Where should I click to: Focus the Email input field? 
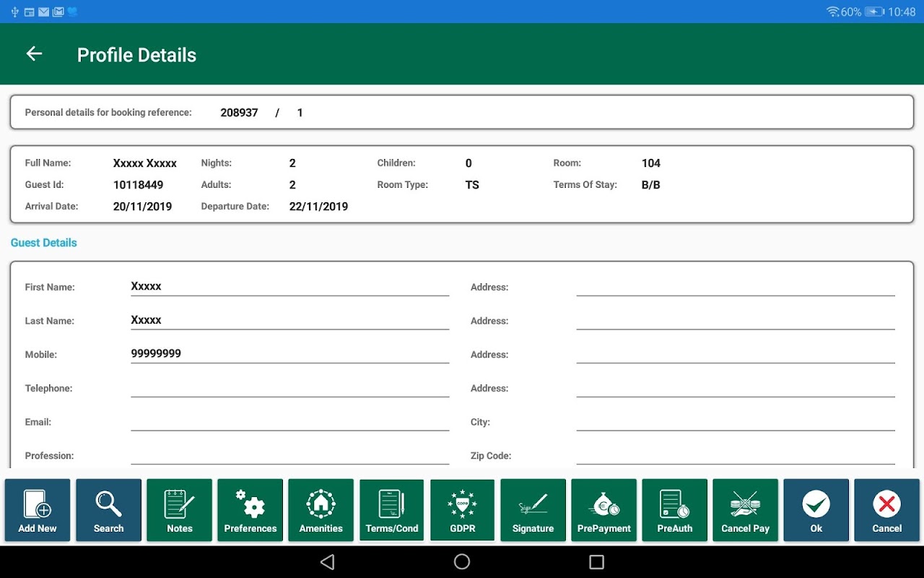tap(289, 421)
